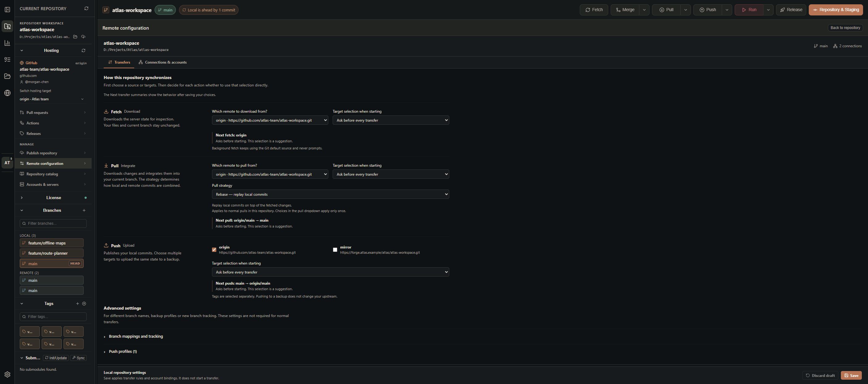Open the open-folder icon in left rail
The height and width of the screenshot is (384, 868).
pyautogui.click(x=7, y=76)
